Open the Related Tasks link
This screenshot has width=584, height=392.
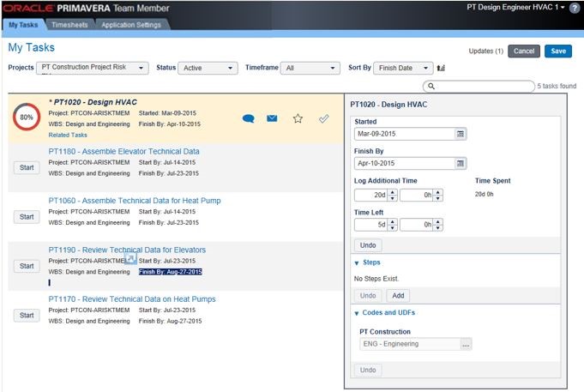point(68,135)
